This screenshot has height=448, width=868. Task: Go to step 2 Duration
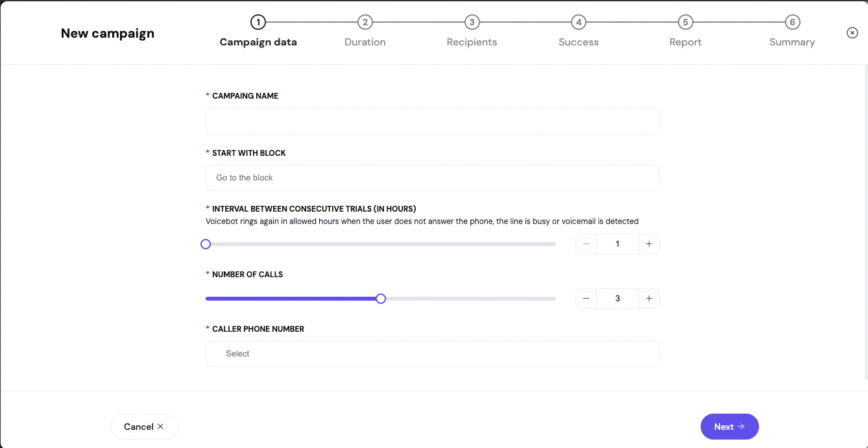pos(365,23)
